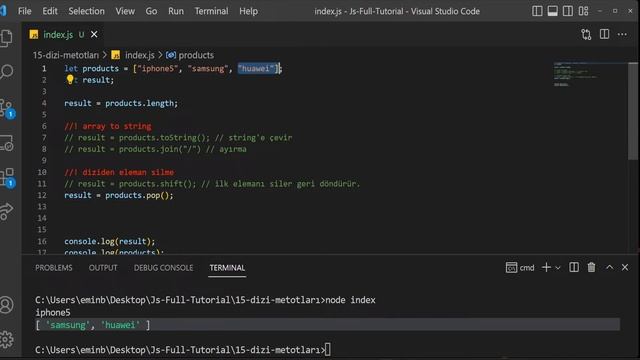Viewport: 640px width, 360px height.
Task: Click the cmd terminal profile icon
Action: tap(511, 267)
